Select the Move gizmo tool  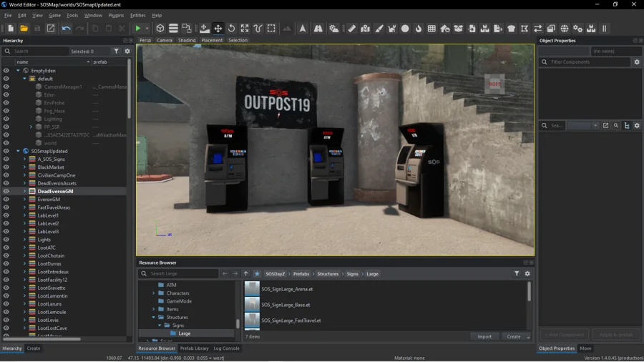click(218, 29)
